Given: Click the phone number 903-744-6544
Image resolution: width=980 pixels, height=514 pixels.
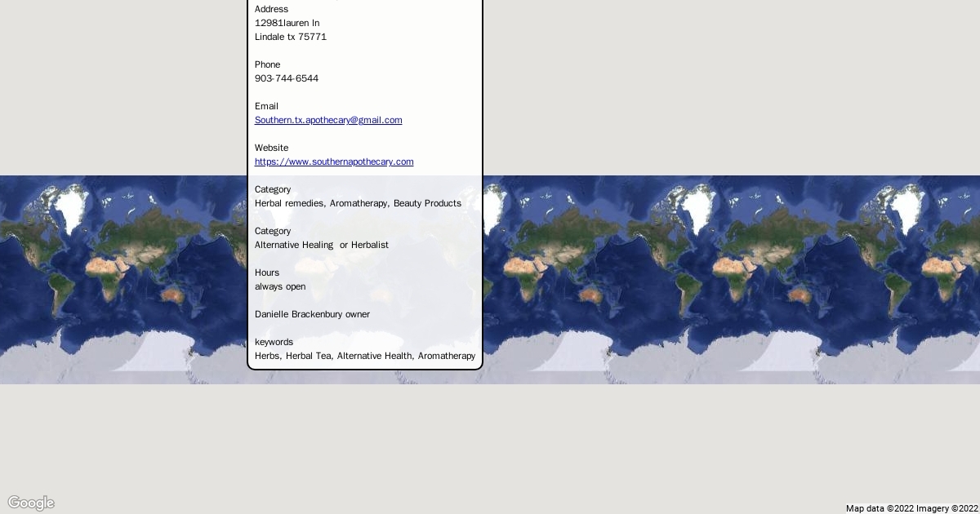Looking at the screenshot, I should (287, 78).
